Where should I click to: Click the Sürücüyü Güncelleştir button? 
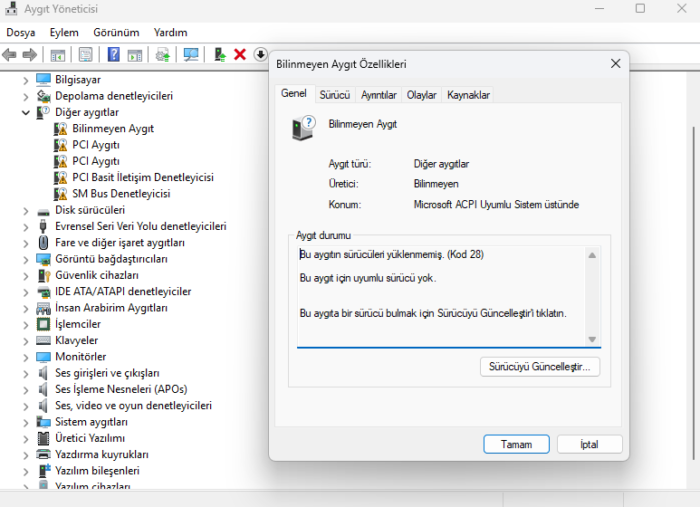pyautogui.click(x=540, y=367)
